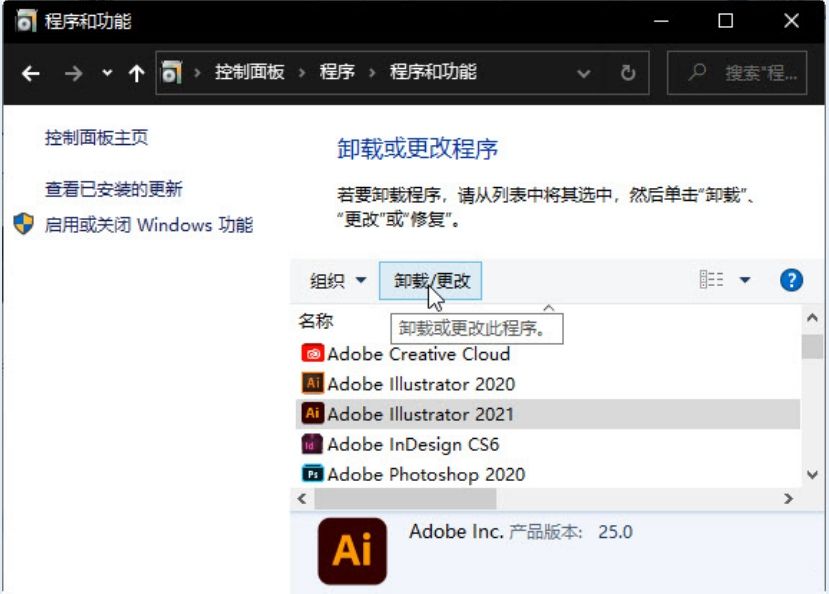Click the window title bar program icon
This screenshot has width=829, height=594.
coord(26,21)
